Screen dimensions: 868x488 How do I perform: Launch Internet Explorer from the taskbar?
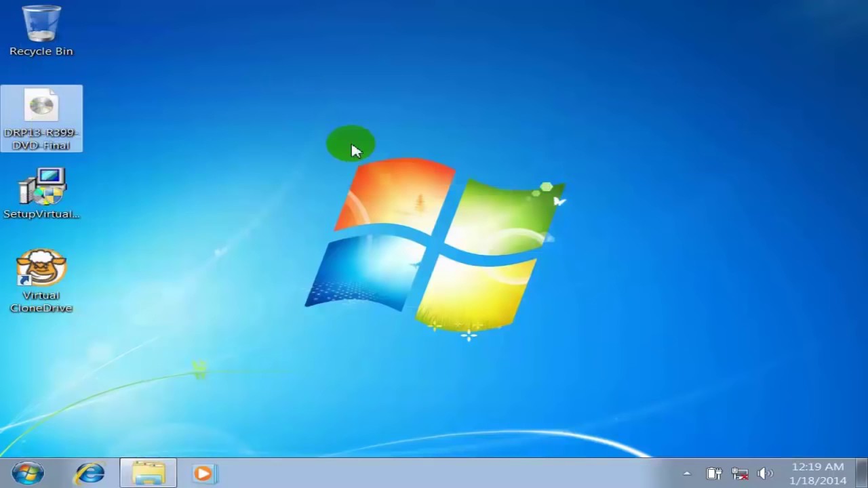(x=90, y=473)
